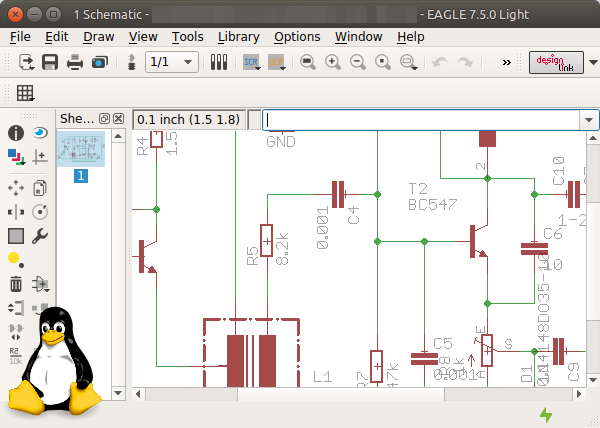Click the canvas vertical scrollbar down arrow
This screenshot has height=428, width=600.
click(593, 380)
